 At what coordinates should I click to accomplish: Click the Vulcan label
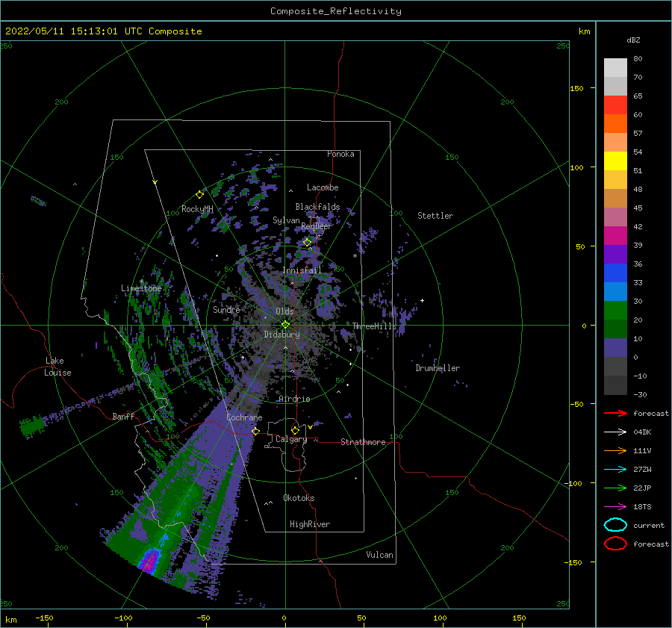pyautogui.click(x=380, y=555)
